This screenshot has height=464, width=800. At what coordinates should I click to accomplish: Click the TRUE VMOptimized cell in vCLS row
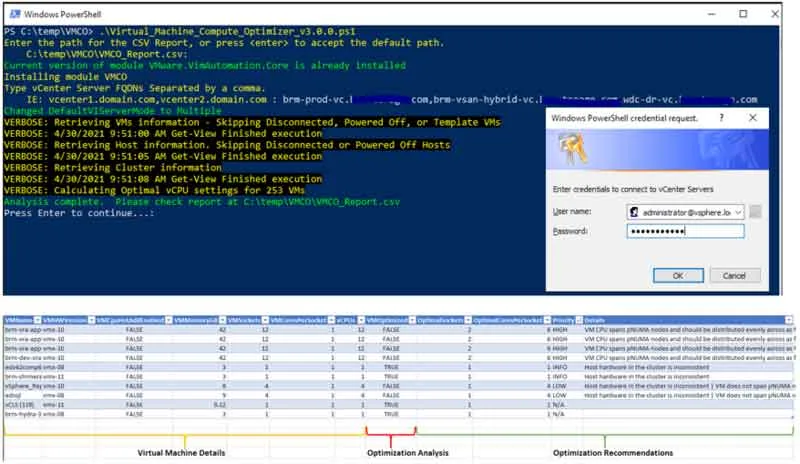(x=391, y=405)
